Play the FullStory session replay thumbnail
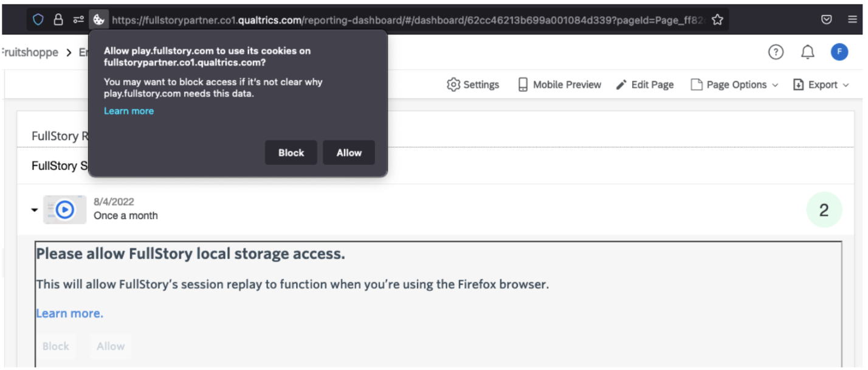This screenshot has width=868, height=370. tap(64, 209)
